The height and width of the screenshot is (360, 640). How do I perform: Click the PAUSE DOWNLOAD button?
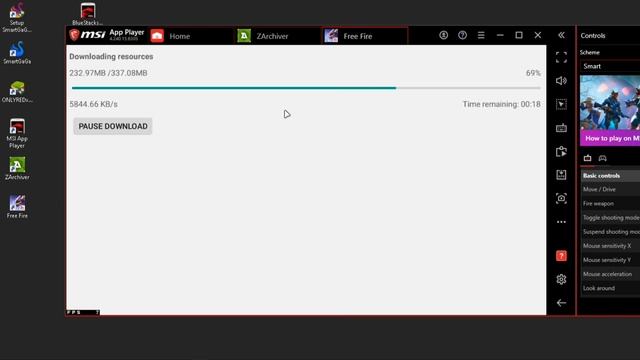click(x=113, y=127)
